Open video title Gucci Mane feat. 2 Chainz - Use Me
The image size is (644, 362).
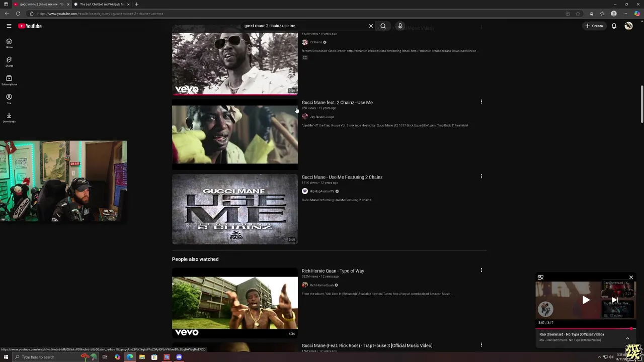point(337,103)
